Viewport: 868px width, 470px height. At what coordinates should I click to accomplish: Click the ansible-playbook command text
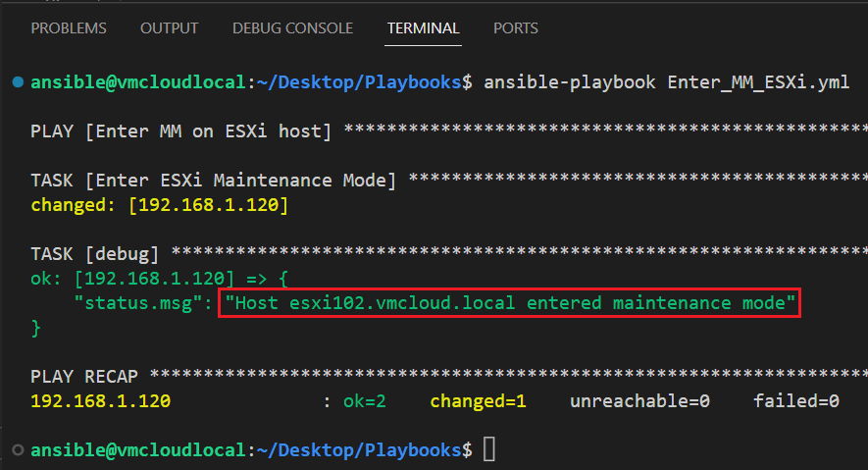570,82
